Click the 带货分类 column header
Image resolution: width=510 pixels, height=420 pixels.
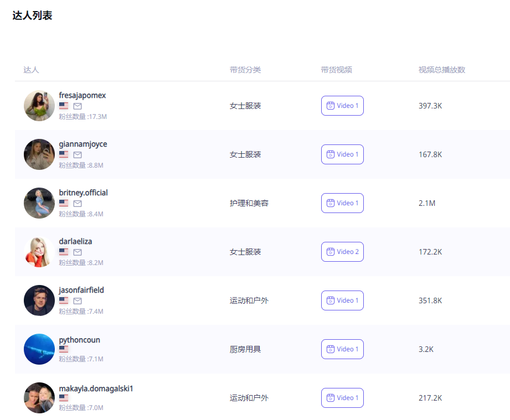[245, 70]
